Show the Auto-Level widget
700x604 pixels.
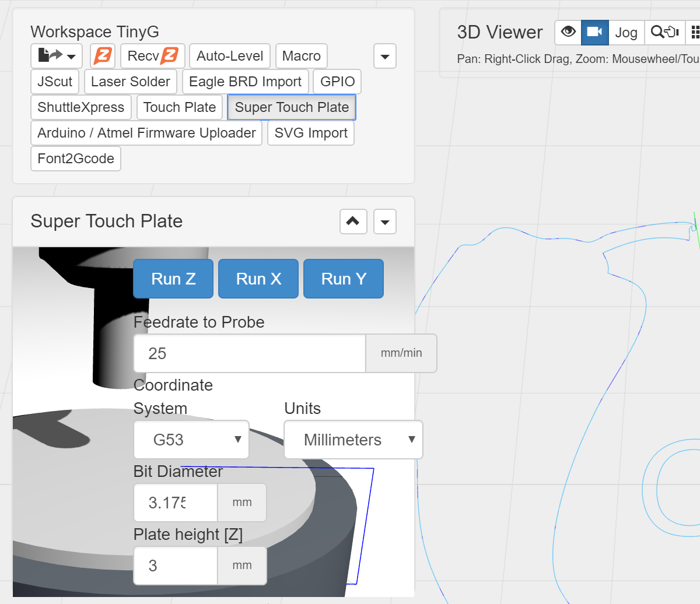(230, 56)
